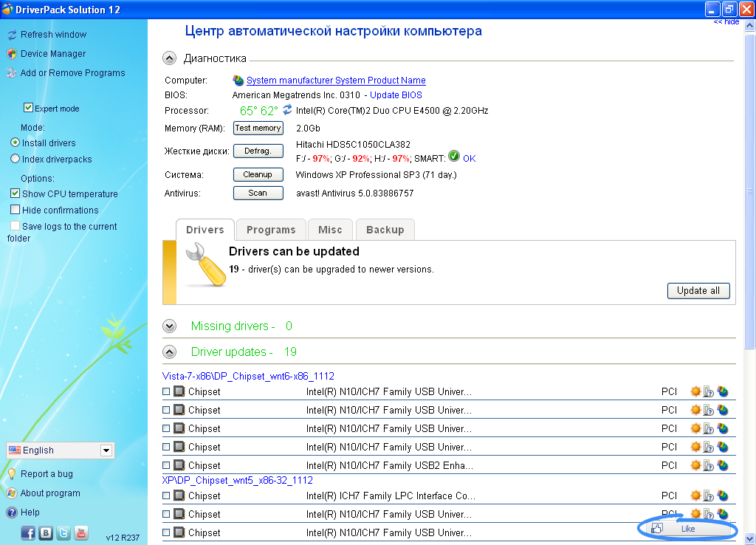Click globe icon in USB2 Enha... row
Image resolution: width=756 pixels, height=545 pixels.
click(x=722, y=465)
